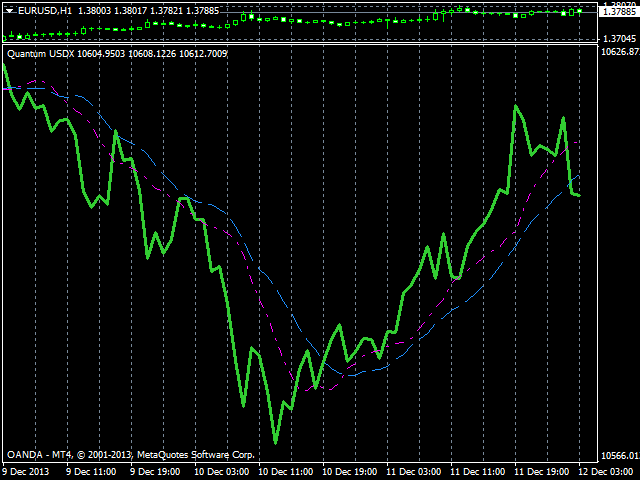Click the 10626.87 indicator scale value
This screenshot has height=480, width=640.
pos(620,52)
